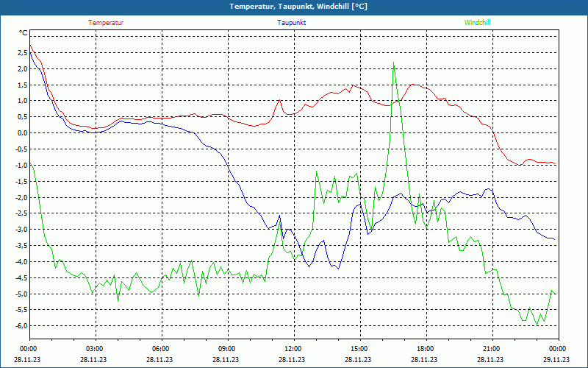Click the 21:00 time label
The image size is (588, 368).
[x=492, y=349]
